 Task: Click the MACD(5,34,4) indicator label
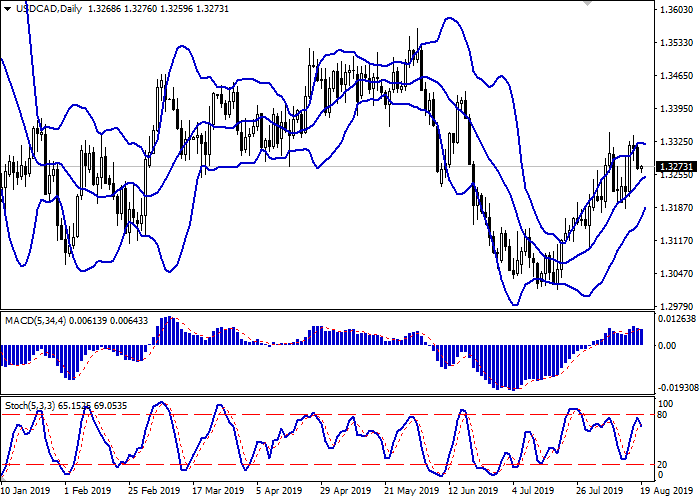pyautogui.click(x=32, y=320)
